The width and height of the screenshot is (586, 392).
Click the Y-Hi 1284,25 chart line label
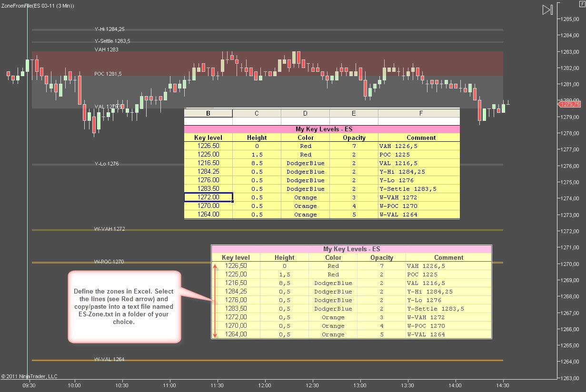tap(109, 29)
